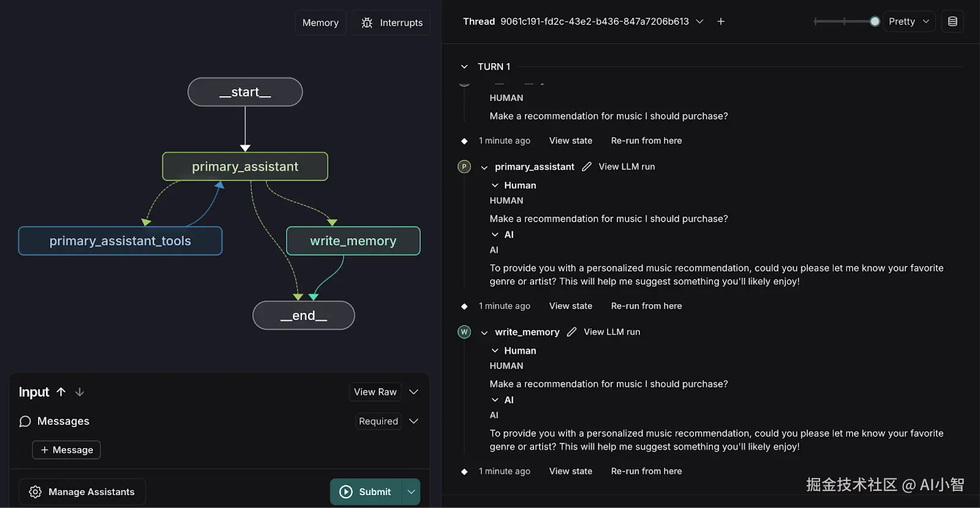Open the thread ID selector dropdown
The image size is (980, 508).
pos(699,21)
